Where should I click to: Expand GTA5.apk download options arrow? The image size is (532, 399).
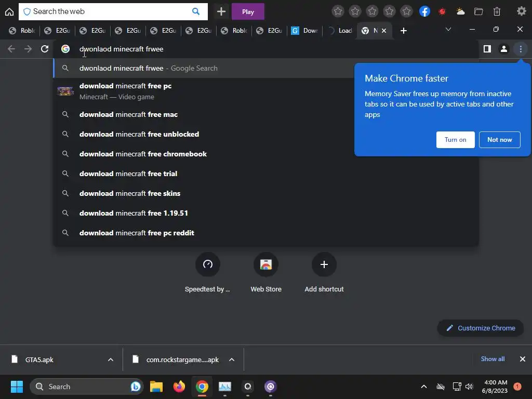coord(111,360)
